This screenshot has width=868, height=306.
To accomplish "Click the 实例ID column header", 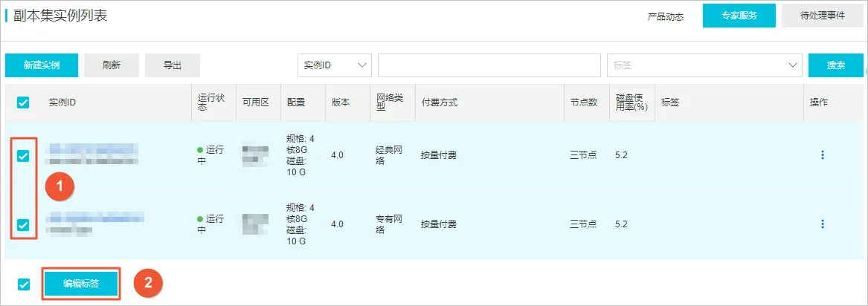I will tap(62, 102).
